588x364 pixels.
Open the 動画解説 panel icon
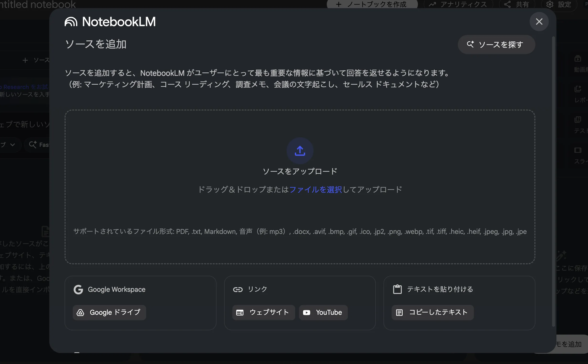pyautogui.click(x=579, y=59)
